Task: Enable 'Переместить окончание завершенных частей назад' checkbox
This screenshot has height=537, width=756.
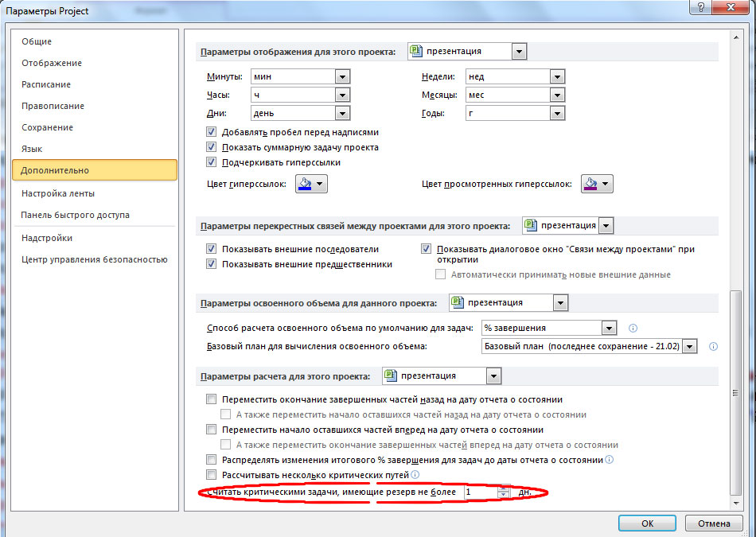Action: (211, 399)
